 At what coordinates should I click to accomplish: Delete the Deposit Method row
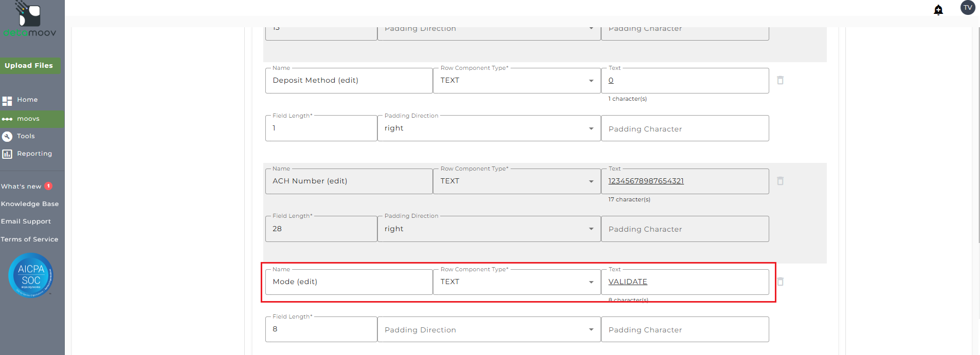tap(780, 80)
